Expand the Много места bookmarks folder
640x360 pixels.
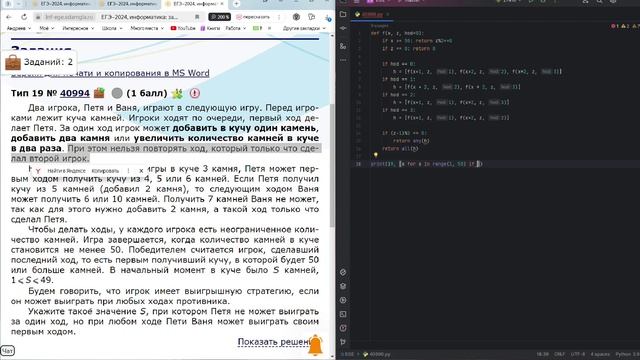click(147, 28)
